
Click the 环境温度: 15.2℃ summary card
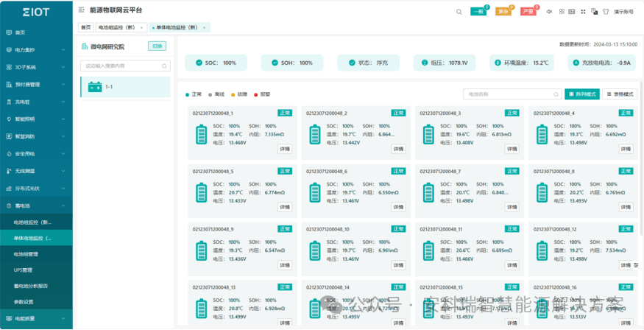pyautogui.click(x=521, y=63)
